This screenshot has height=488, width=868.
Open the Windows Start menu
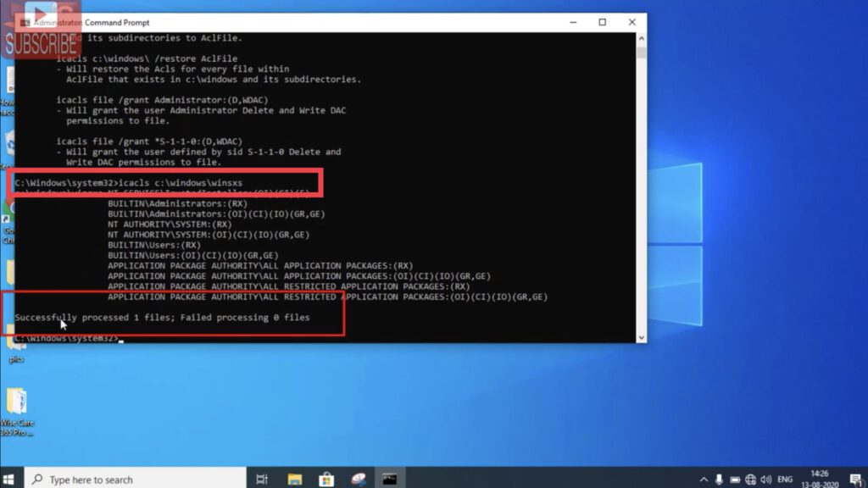coord(8,480)
